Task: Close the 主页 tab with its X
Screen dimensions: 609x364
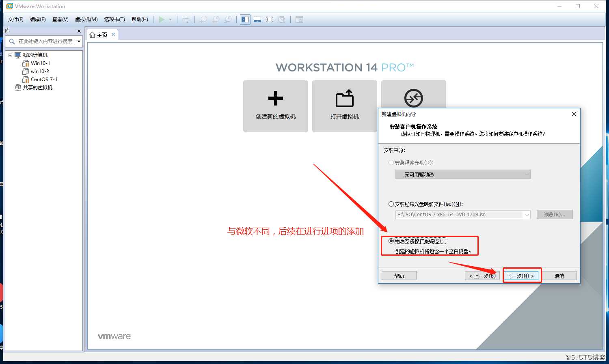Action: [x=113, y=34]
